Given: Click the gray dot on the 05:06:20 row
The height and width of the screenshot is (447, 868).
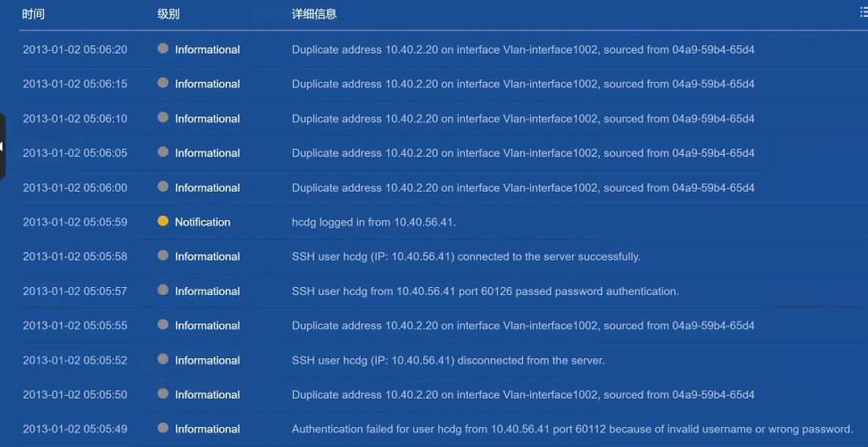Looking at the screenshot, I should (x=163, y=48).
